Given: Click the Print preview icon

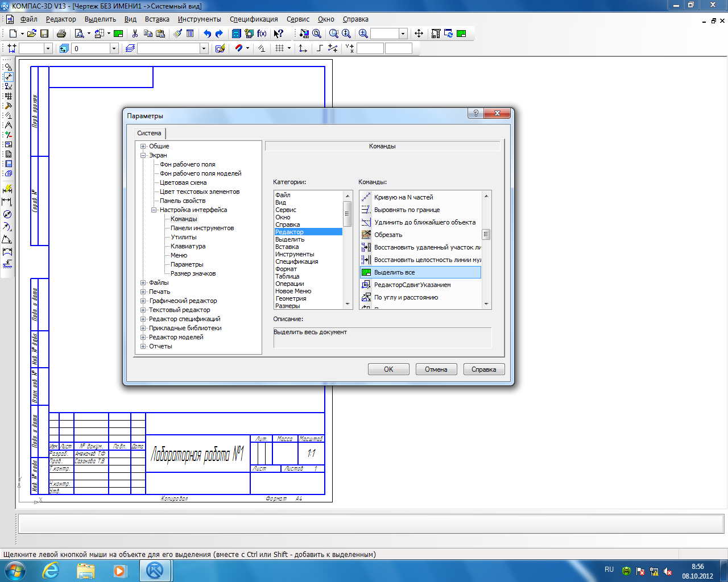Looking at the screenshot, I should (80, 34).
